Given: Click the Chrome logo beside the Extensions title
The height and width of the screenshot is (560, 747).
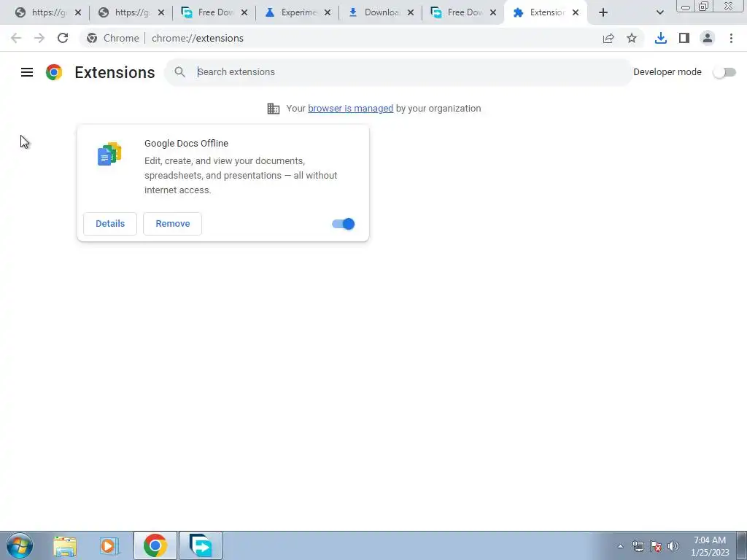Looking at the screenshot, I should coord(54,72).
